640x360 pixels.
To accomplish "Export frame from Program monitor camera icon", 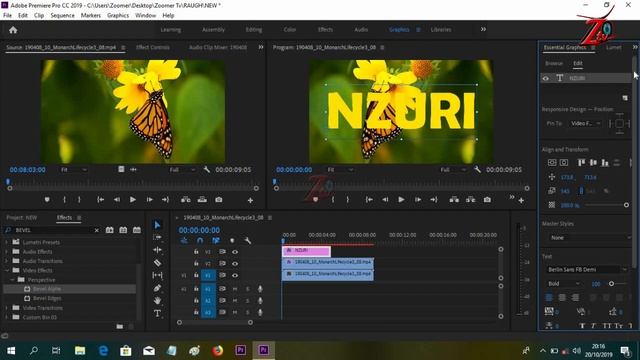I will (x=487, y=200).
